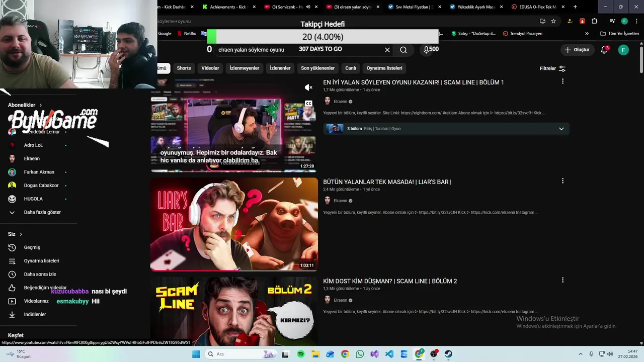Open the Windows Start menu
This screenshot has width=644, height=362.
point(196,354)
